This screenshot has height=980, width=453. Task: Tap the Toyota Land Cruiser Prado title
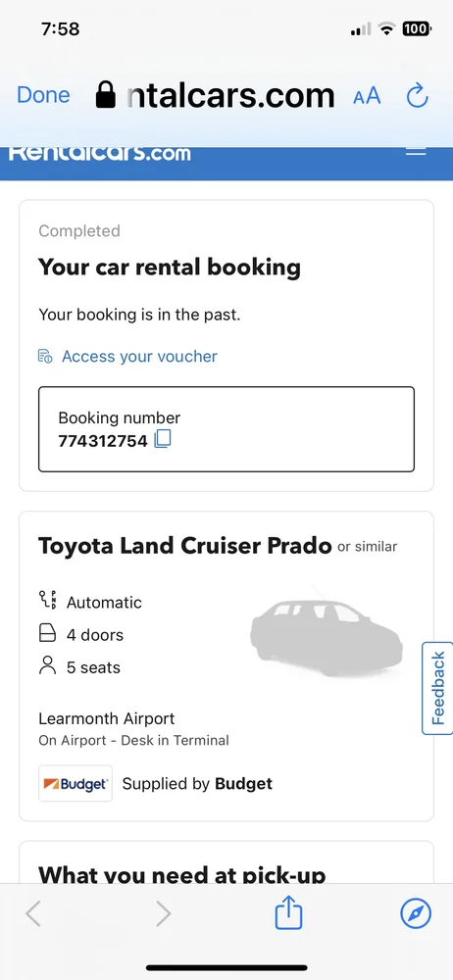tap(185, 546)
